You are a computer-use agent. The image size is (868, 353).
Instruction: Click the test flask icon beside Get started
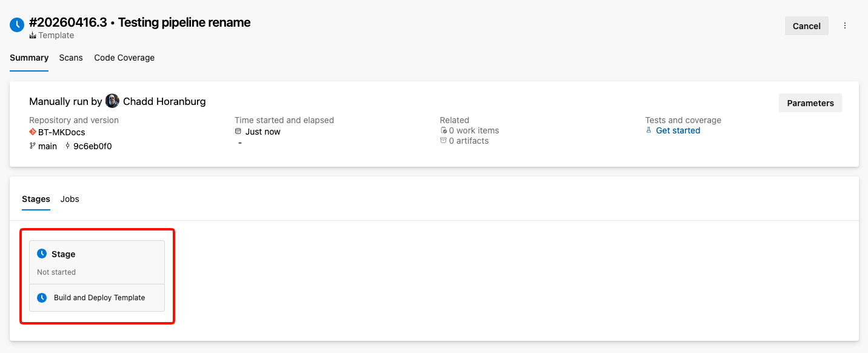click(x=649, y=130)
